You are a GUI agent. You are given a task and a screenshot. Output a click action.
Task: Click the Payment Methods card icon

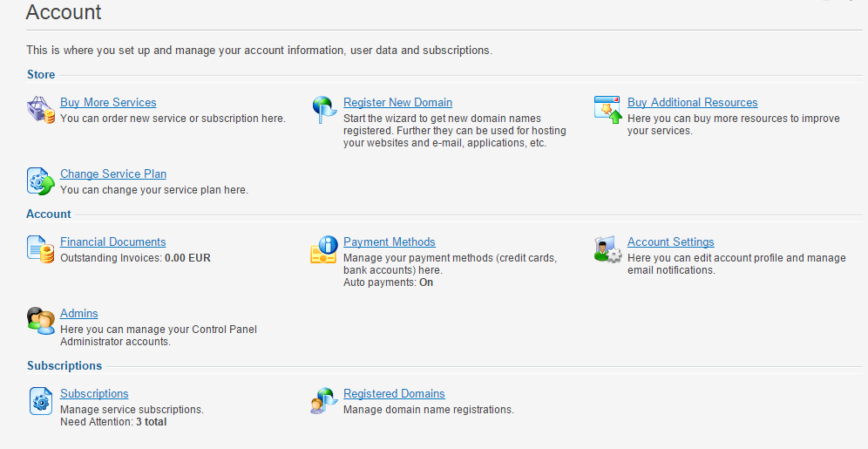pyautogui.click(x=324, y=249)
